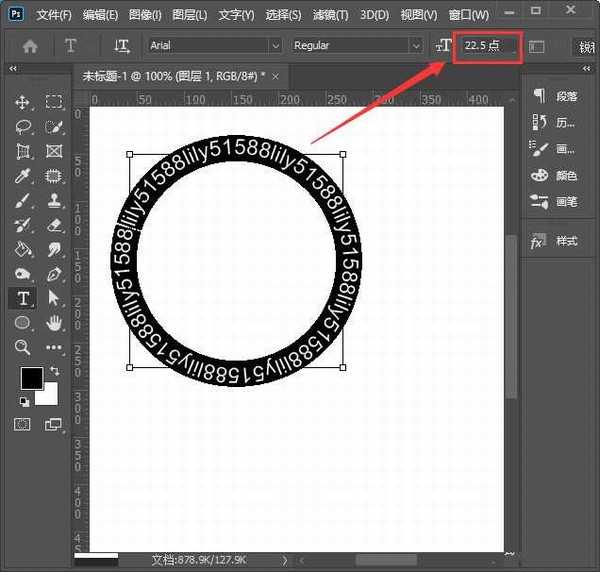The height and width of the screenshot is (572, 600).
Task: Select the Zoom magnifier tool
Action: [22, 347]
